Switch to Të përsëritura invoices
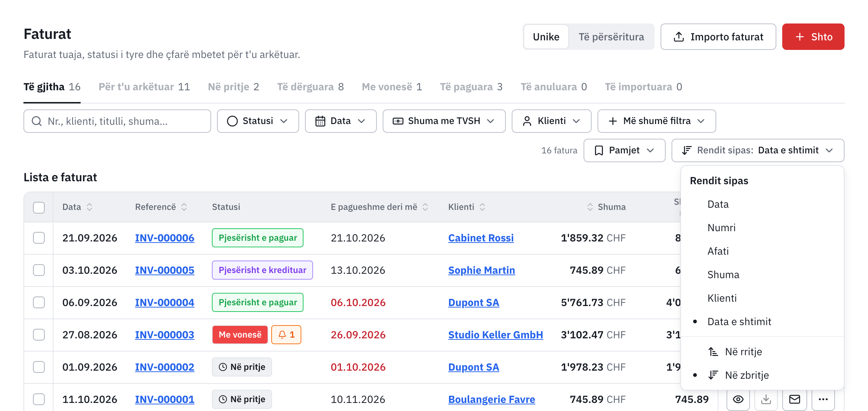This screenshot has height=411, width=868. coord(611,37)
